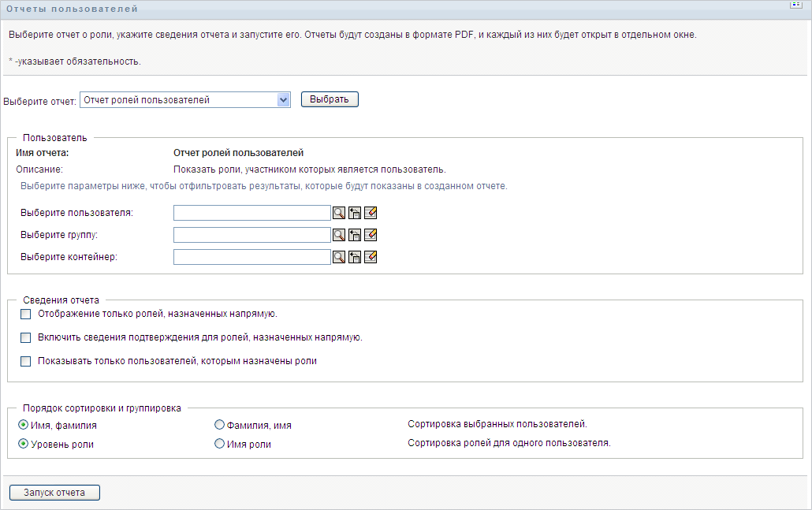Check include approval details for direct roles

tap(26, 337)
